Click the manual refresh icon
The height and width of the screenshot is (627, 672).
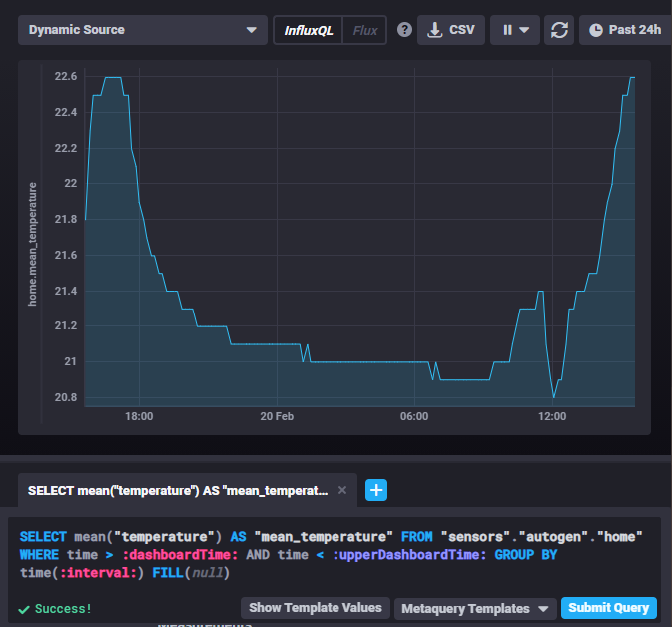click(559, 30)
